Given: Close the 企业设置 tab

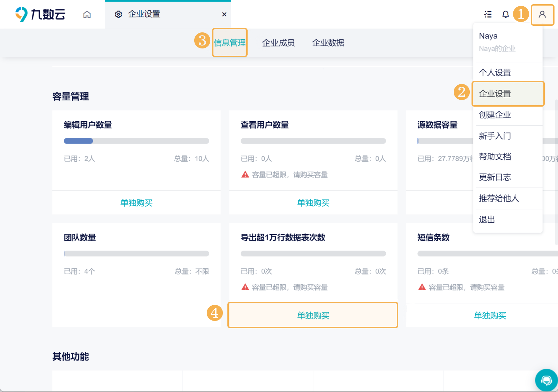Looking at the screenshot, I should [224, 14].
